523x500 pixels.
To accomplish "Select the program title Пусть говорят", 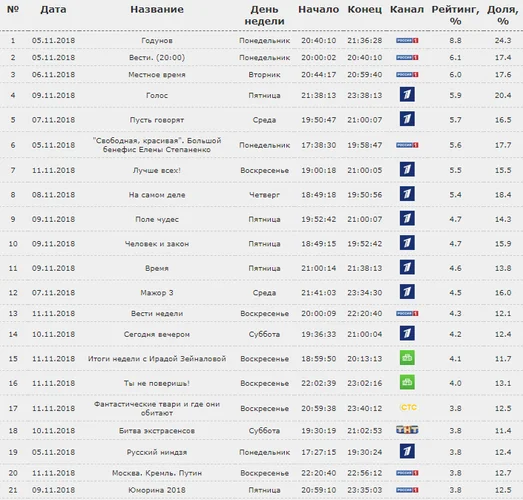I will point(157,120).
